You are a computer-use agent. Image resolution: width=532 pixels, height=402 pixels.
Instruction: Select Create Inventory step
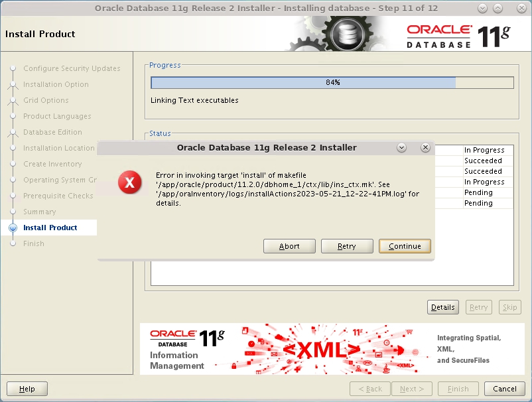click(52, 165)
